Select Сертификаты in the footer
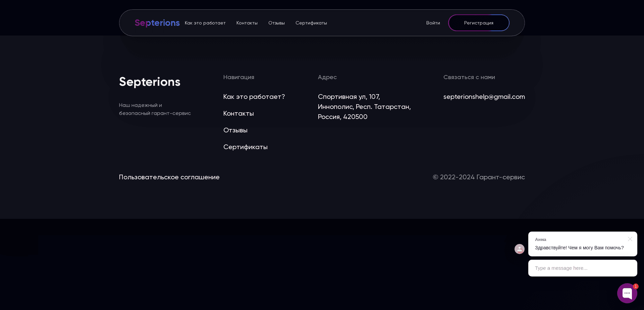 click(x=245, y=147)
